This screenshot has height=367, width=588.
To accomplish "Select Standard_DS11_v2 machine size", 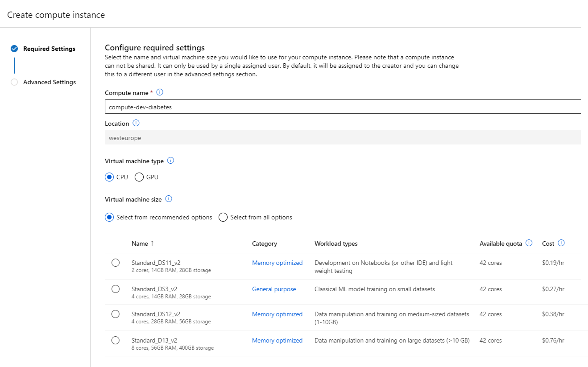I will point(115,263).
